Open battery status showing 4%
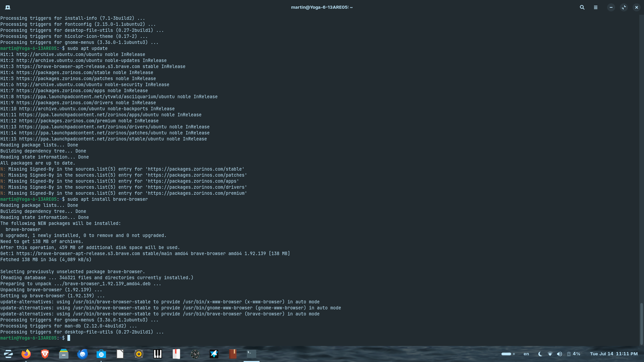This screenshot has height=362, width=644. pyautogui.click(x=574, y=354)
